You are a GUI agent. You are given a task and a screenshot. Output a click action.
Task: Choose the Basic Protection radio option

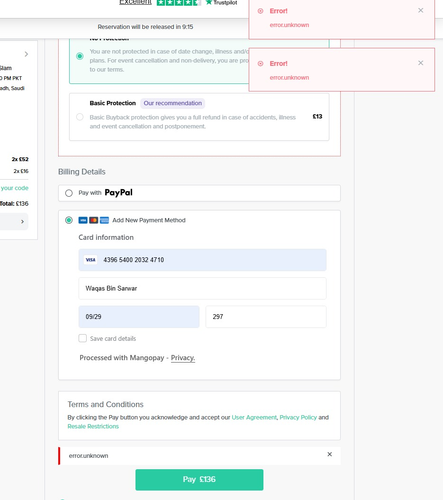80,117
